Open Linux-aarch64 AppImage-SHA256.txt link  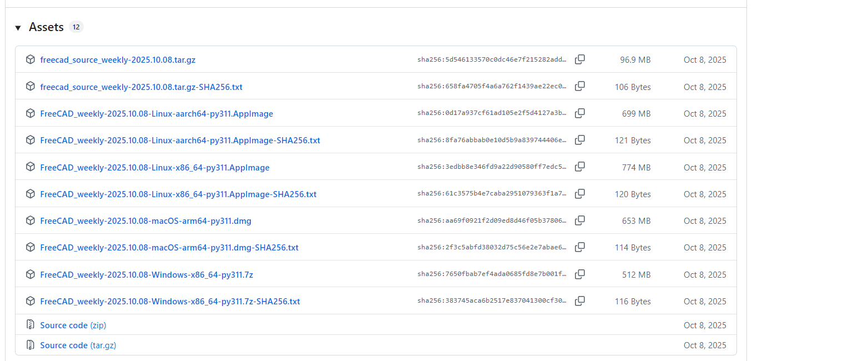coord(180,141)
